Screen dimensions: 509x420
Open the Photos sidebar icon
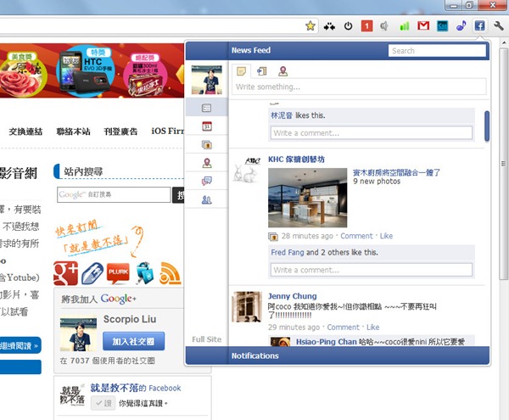pos(206,144)
